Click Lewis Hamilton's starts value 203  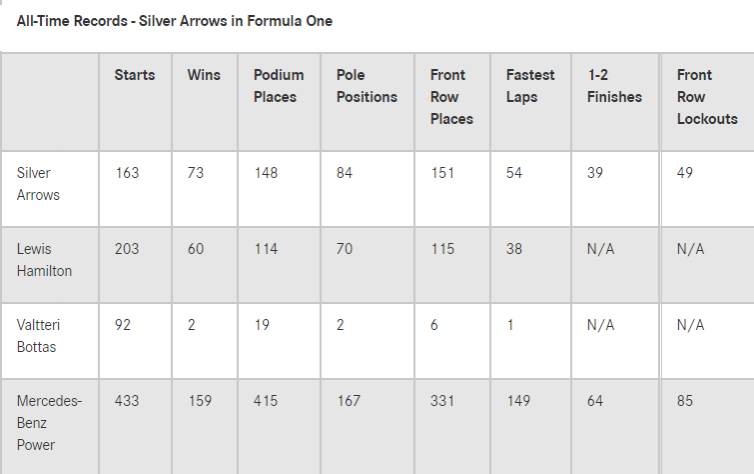(127, 249)
